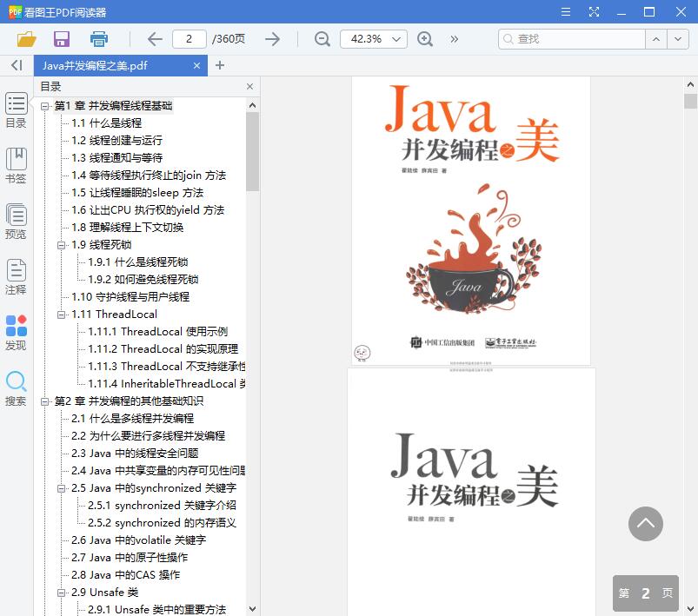Open the 发现 discover panel
This screenshot has height=616, width=698.
17,333
